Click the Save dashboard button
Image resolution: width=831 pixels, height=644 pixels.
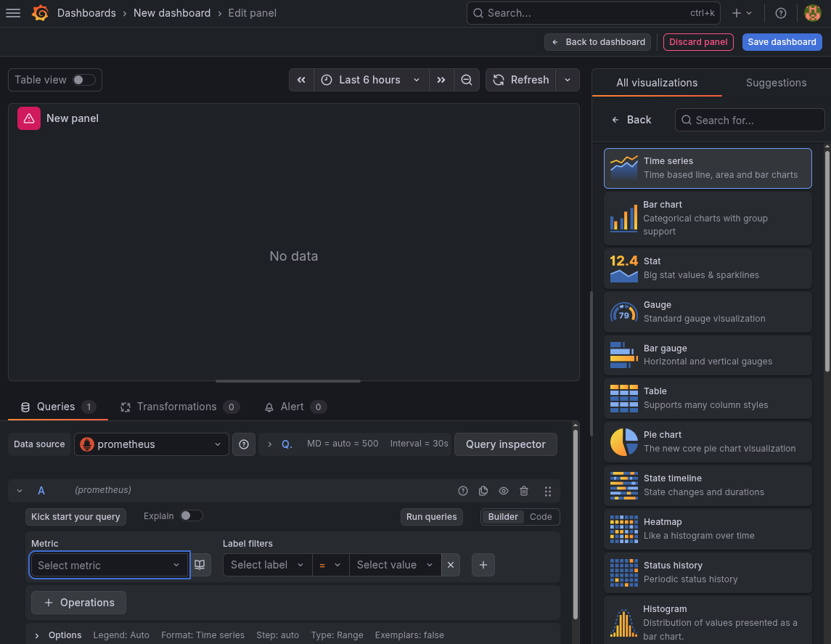pos(782,41)
